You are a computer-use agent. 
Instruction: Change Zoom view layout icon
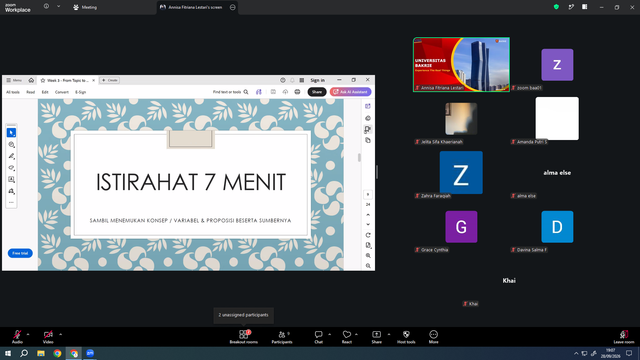(x=584, y=7)
